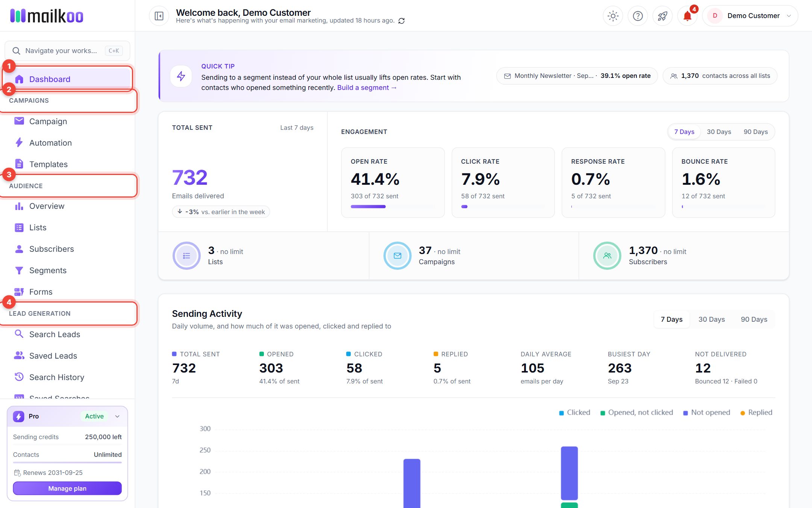Open the help question mark icon
812x508 pixels.
pos(638,16)
